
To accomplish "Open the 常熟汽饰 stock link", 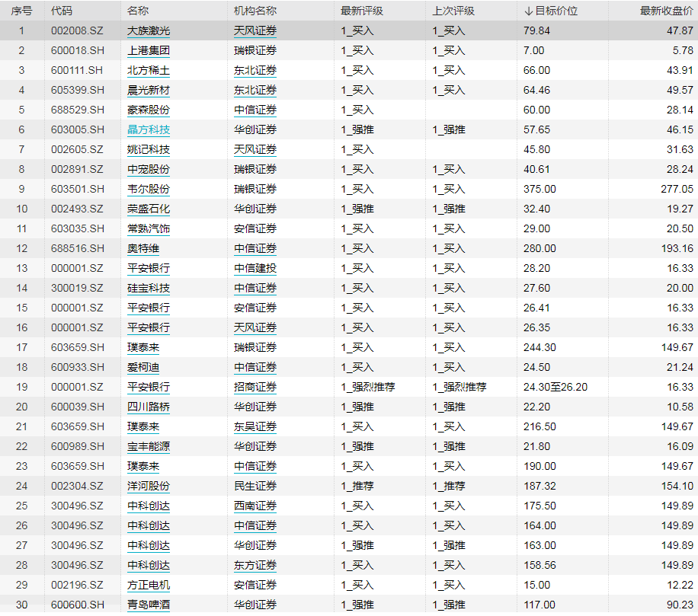I will point(149,228).
